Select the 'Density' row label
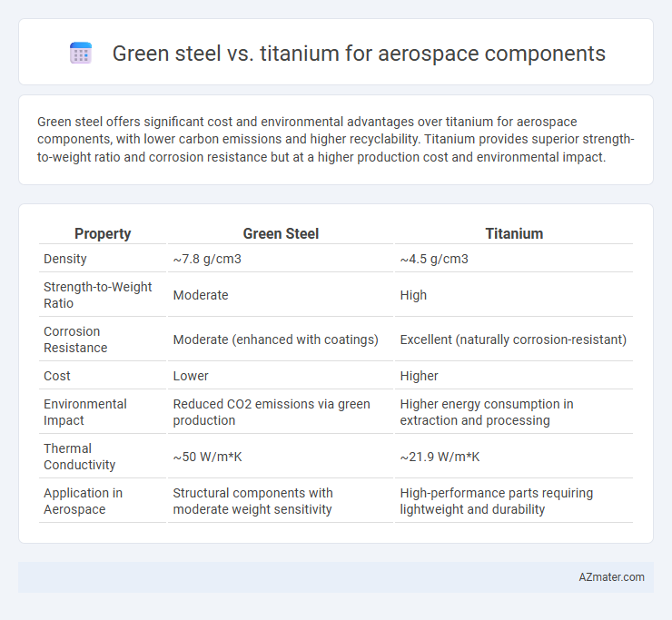The width and height of the screenshot is (672, 620). click(65, 259)
